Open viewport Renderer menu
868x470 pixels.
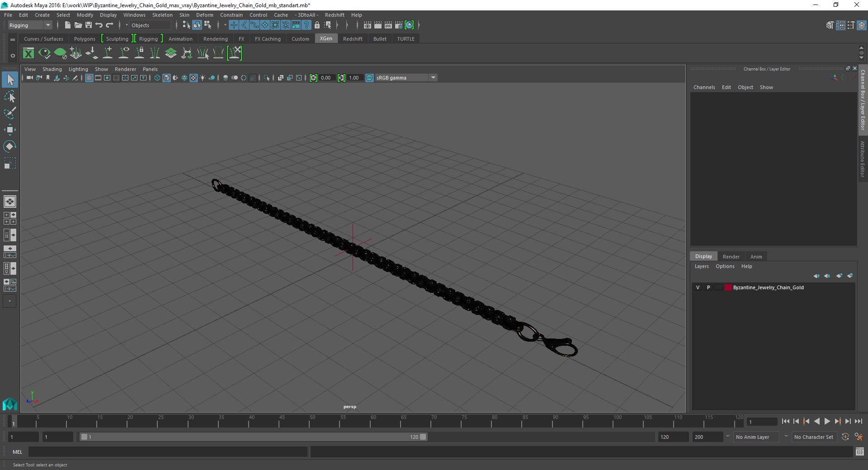pyautogui.click(x=125, y=69)
